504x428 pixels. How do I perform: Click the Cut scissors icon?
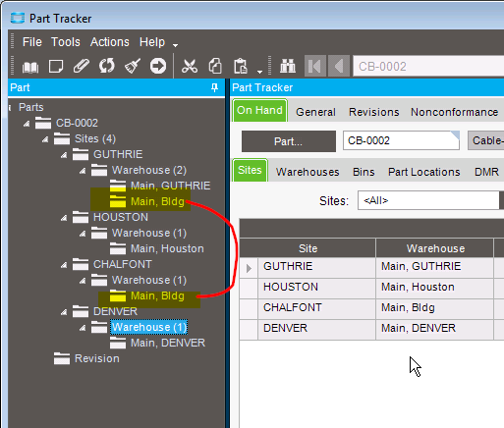click(x=190, y=66)
